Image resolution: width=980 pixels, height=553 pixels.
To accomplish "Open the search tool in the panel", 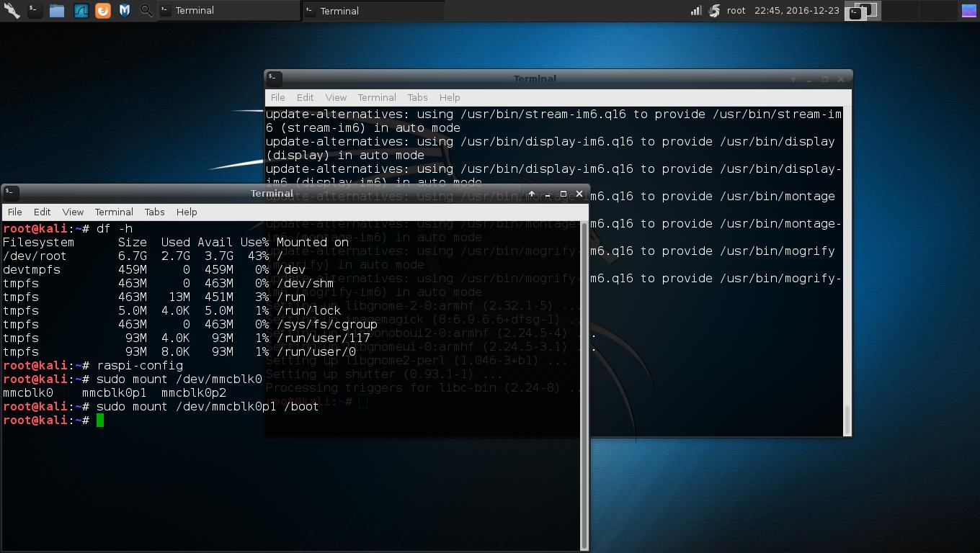I will click(x=145, y=10).
